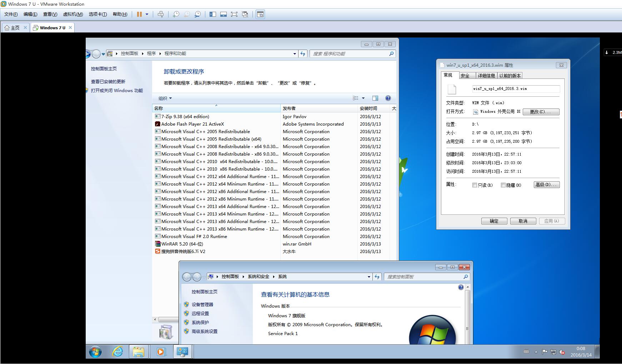
Task: Click the Control Panel taskbar button
Action: (182, 352)
